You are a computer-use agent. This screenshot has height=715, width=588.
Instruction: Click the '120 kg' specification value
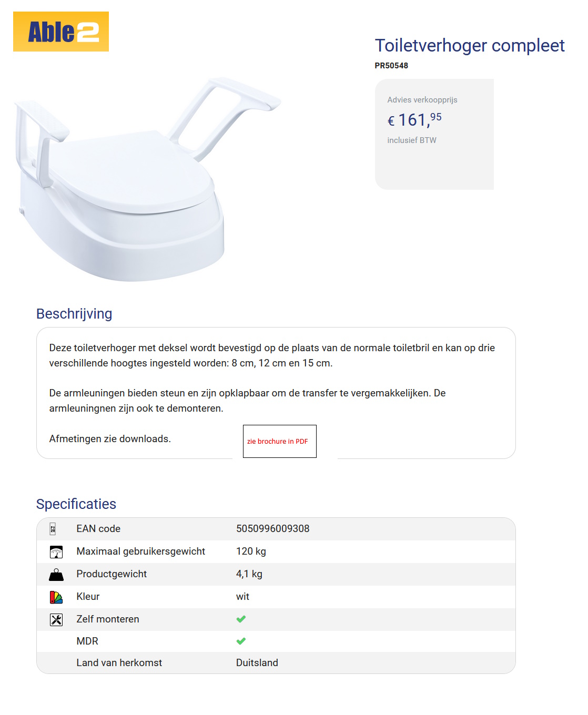point(251,551)
